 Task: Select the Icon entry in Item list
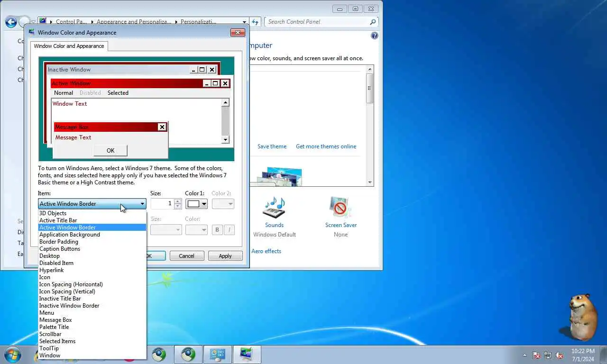click(x=92, y=277)
